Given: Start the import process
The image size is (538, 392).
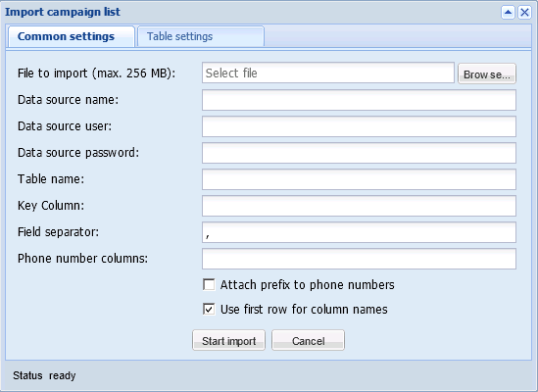Looking at the screenshot, I should (x=229, y=340).
